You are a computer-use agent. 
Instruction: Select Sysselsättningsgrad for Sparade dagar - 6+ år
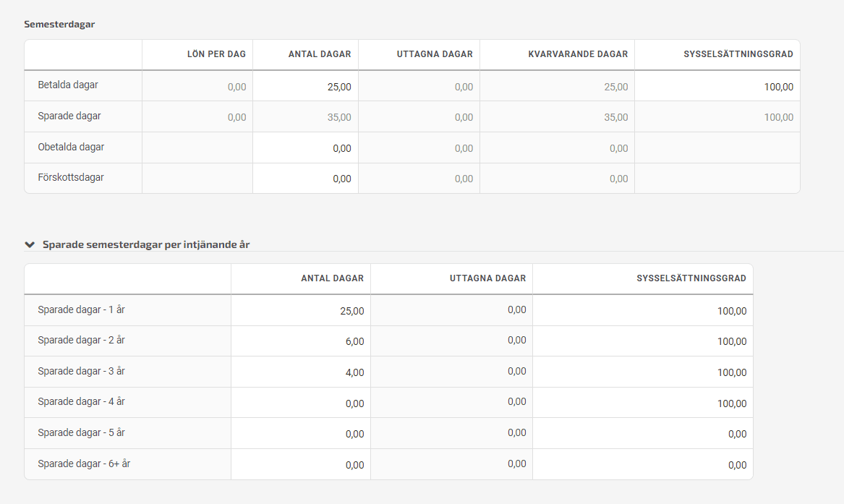click(x=642, y=465)
